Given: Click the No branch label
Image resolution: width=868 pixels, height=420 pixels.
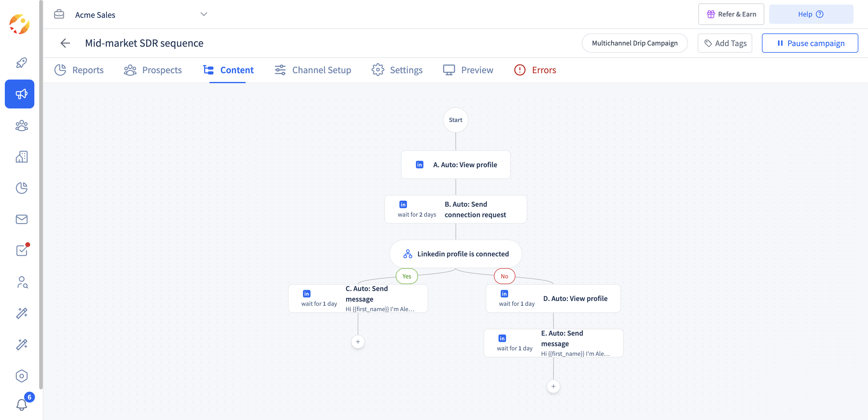Looking at the screenshot, I should [x=505, y=276].
